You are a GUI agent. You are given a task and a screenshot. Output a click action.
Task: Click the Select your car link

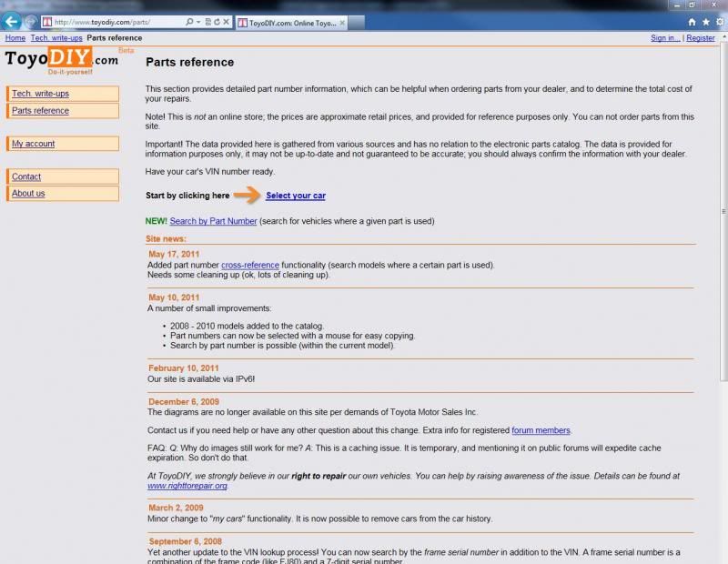tap(296, 196)
